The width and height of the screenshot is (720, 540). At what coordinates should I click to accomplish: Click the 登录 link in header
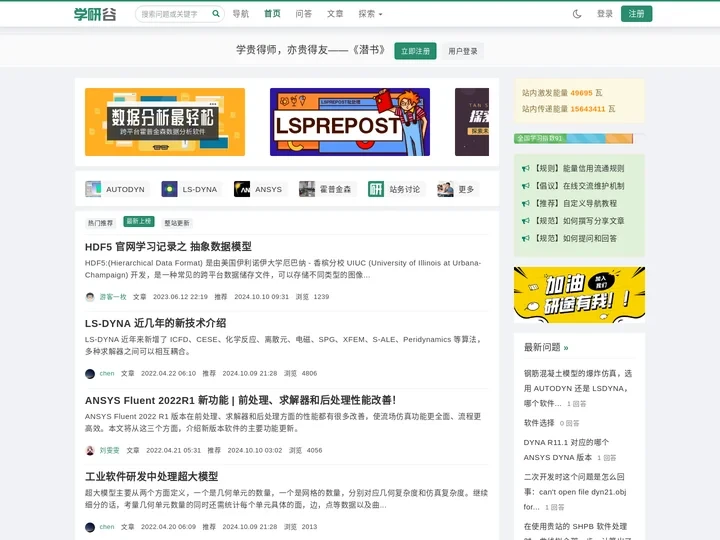tap(605, 14)
